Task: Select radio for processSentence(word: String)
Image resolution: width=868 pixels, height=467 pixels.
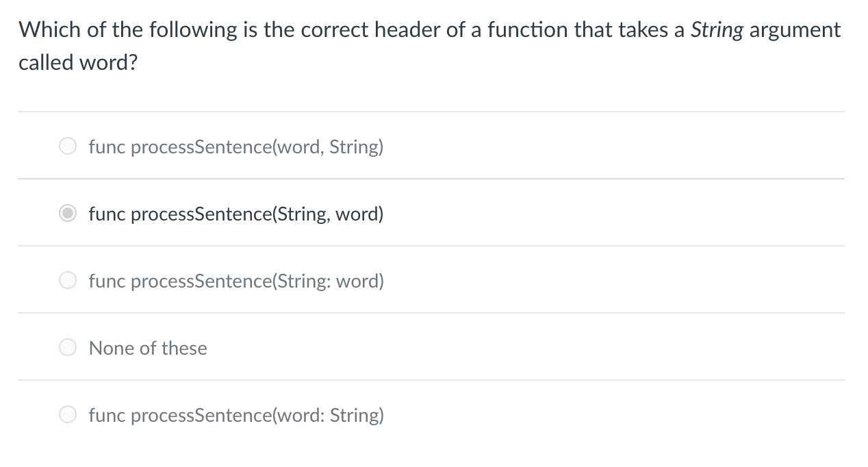Action: [x=68, y=415]
